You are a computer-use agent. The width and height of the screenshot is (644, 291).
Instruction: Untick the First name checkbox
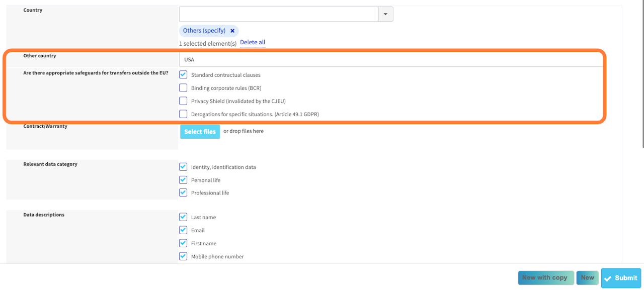(x=183, y=243)
